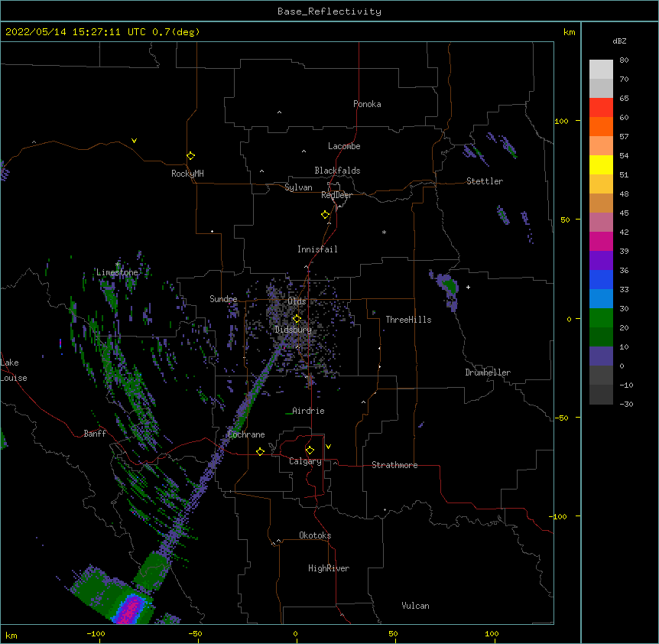Click the Sylvan label
659x644 pixels.
(x=298, y=187)
